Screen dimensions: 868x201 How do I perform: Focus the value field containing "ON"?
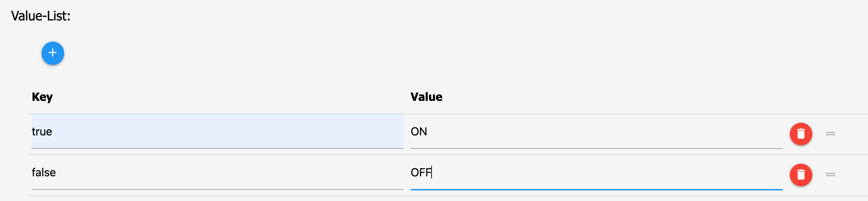596,132
